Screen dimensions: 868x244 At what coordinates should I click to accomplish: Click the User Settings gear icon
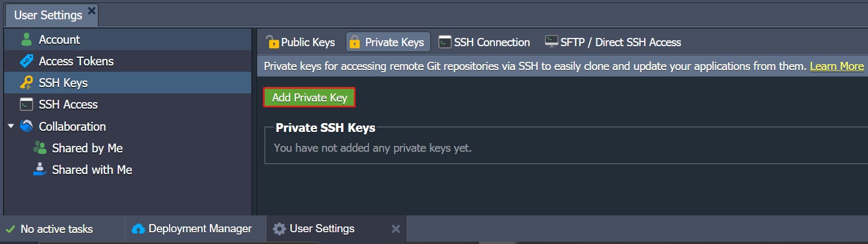279,229
